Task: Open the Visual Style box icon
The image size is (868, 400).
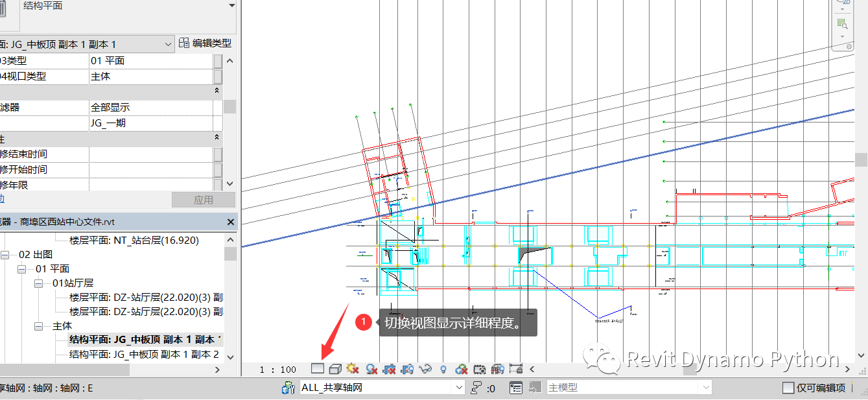Action: tap(335, 369)
